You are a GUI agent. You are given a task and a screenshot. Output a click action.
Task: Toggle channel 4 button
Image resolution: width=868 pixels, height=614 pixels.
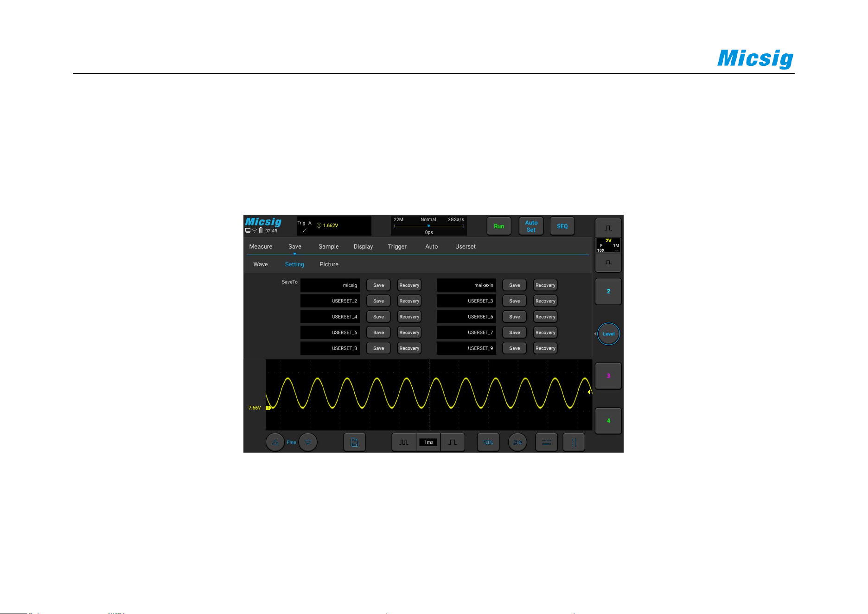(608, 421)
